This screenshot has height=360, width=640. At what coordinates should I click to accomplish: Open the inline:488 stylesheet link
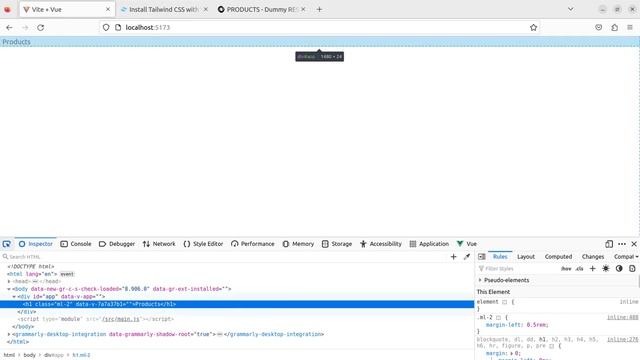(x=622, y=317)
